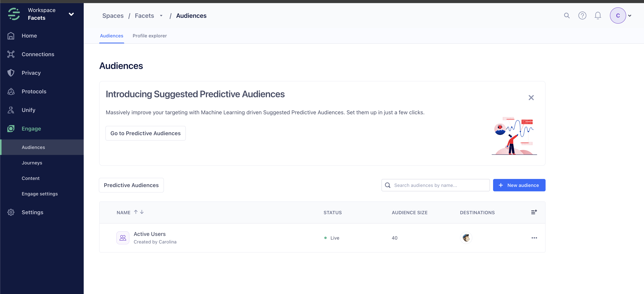
Task: Sort Name column descending with down arrow
Action: 142,212
